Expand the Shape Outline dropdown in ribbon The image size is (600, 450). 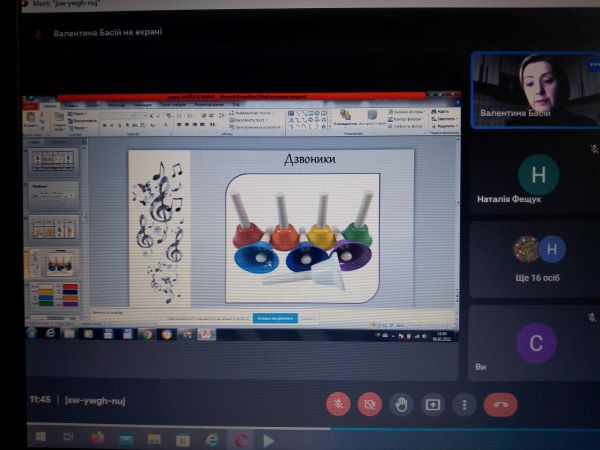[x=406, y=119]
